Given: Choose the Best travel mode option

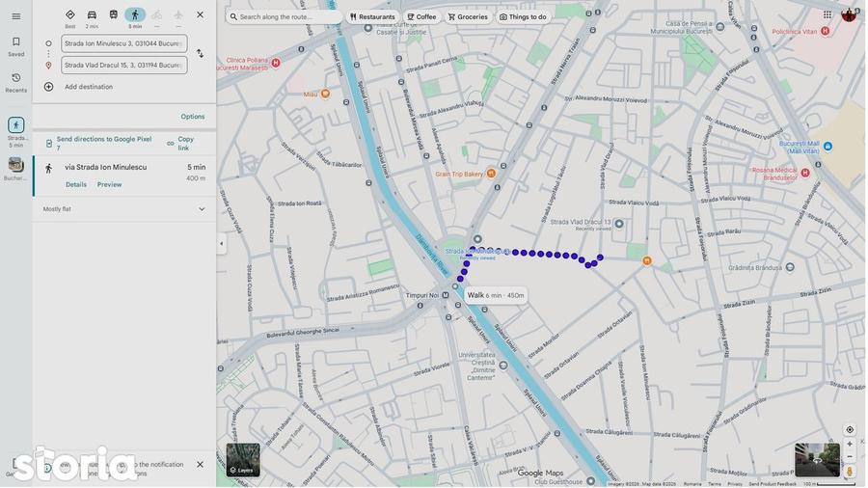Looking at the screenshot, I should tap(70, 14).
